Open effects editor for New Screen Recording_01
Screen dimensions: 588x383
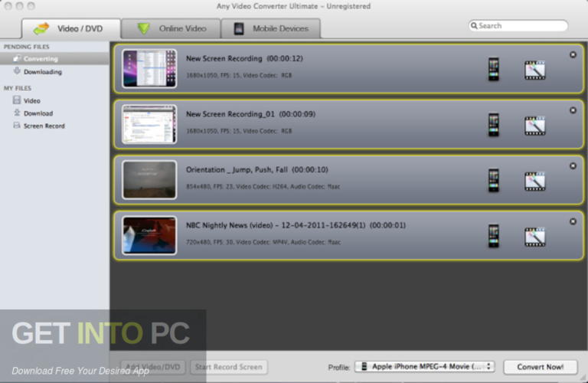click(534, 126)
